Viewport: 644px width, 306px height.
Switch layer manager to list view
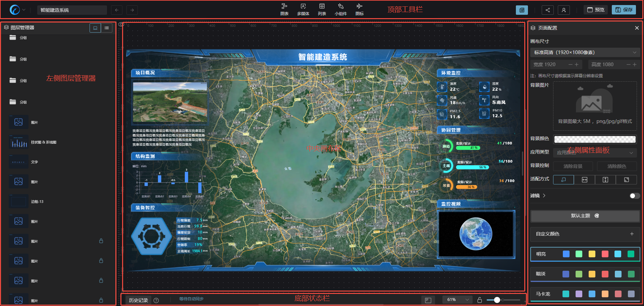pyautogui.click(x=107, y=28)
